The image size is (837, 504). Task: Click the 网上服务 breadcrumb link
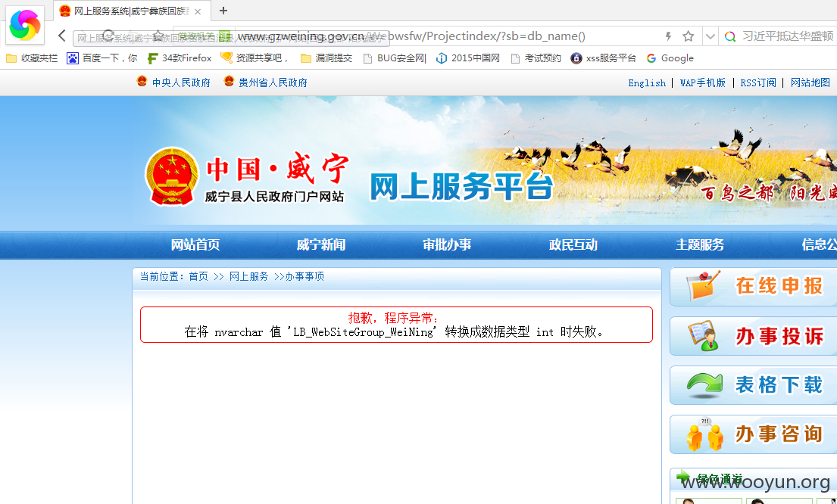(x=248, y=276)
